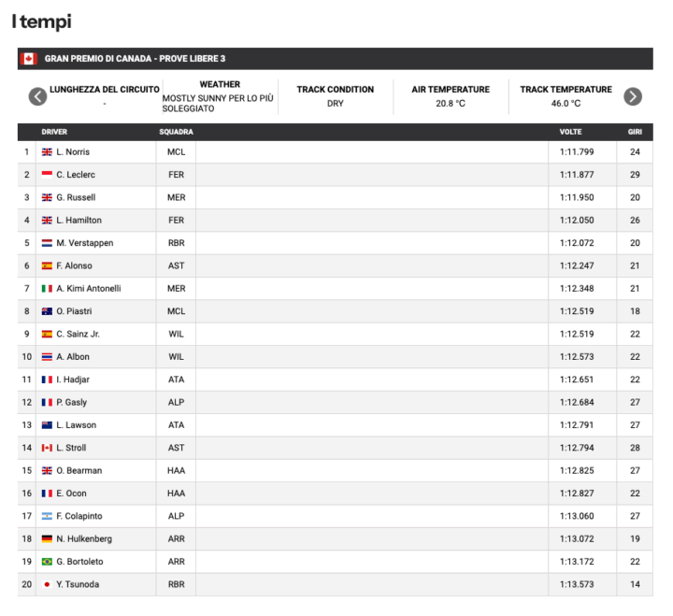Click the VOLTE column header

coord(570,132)
